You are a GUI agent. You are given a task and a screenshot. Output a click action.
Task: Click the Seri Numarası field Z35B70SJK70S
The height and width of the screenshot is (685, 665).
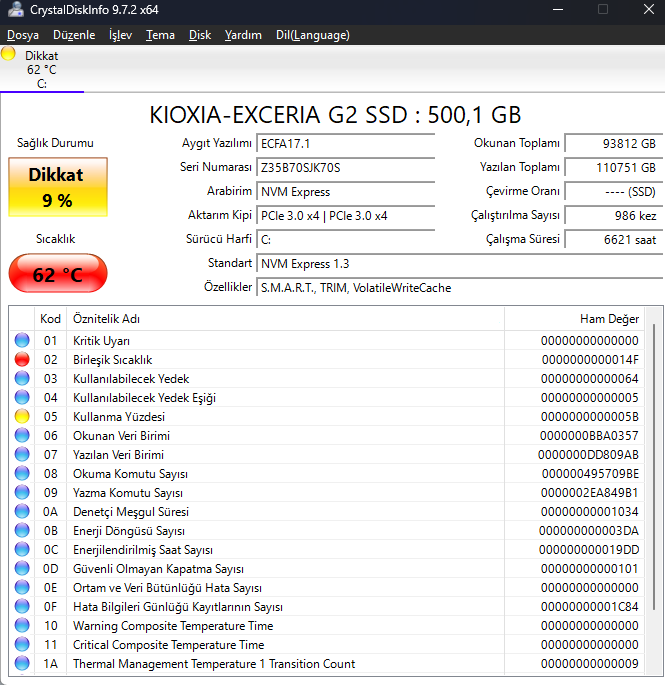346,168
